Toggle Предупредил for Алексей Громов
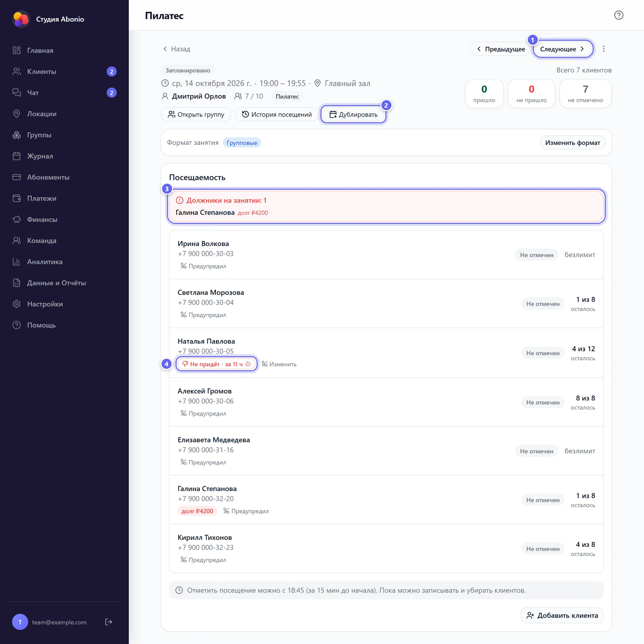Viewport: 644px width, 644px height. coord(203,413)
